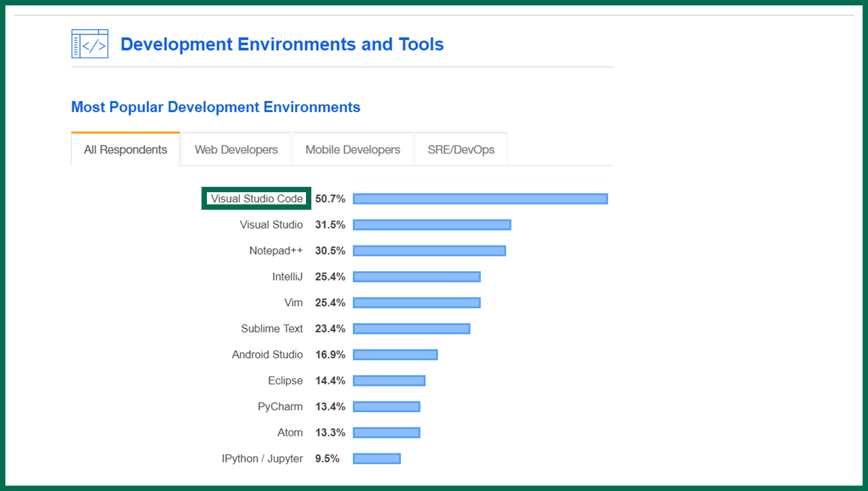Click the Android Studio label
Viewport: 868px width, 491px height.
click(x=268, y=355)
